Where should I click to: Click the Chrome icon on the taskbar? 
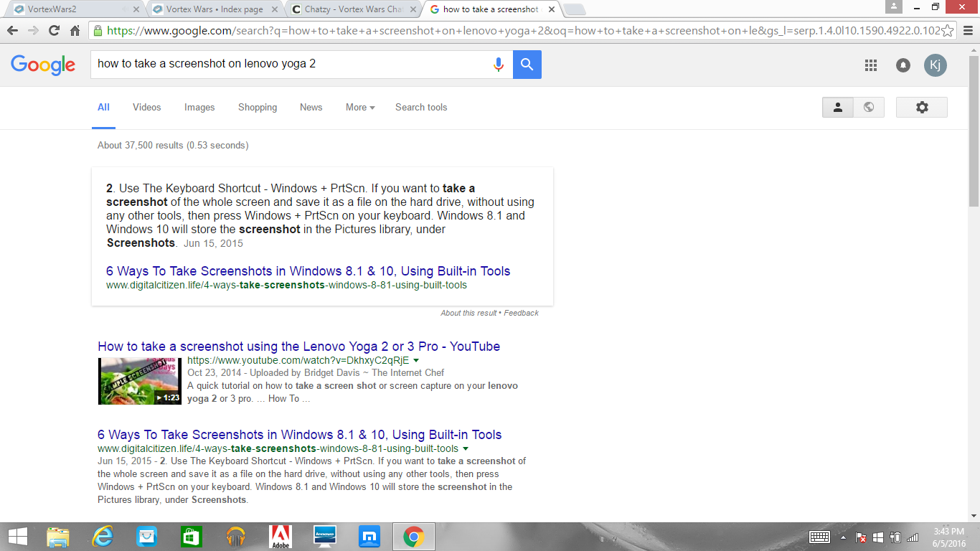413,537
